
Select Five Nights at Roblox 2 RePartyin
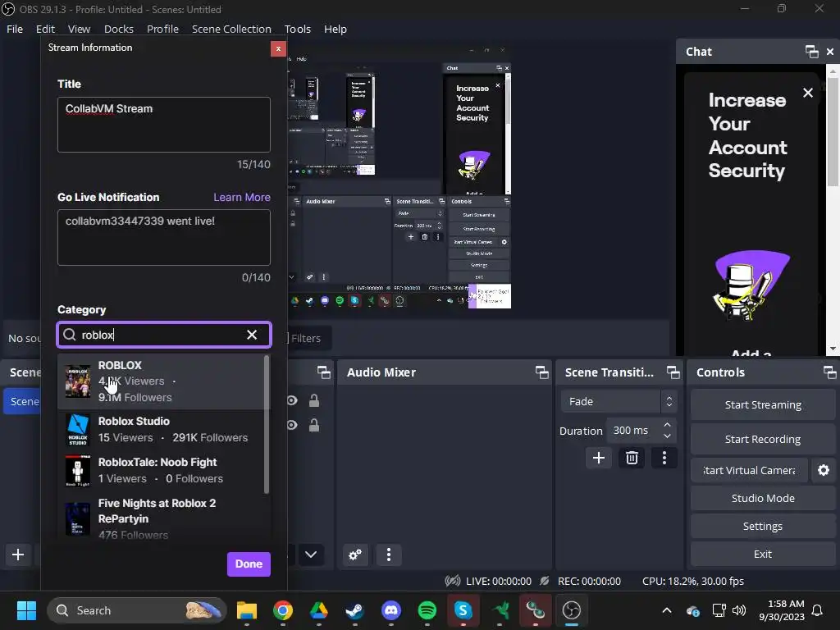[161, 518]
